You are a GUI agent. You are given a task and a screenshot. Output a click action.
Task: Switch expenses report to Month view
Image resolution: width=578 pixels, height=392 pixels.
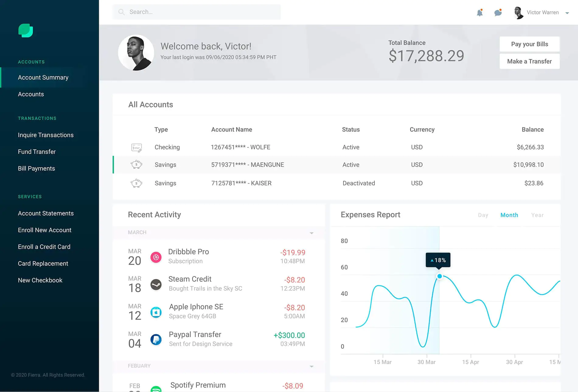tap(509, 215)
